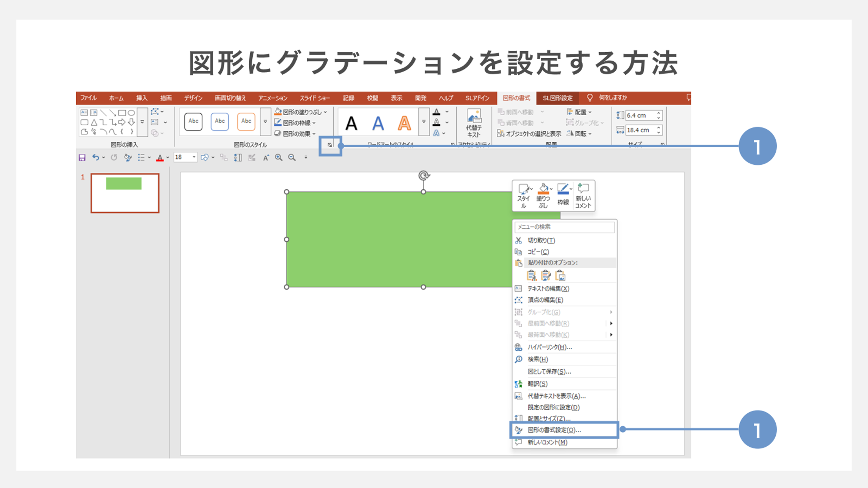Click the bullet list icon in toolbar

click(x=141, y=157)
